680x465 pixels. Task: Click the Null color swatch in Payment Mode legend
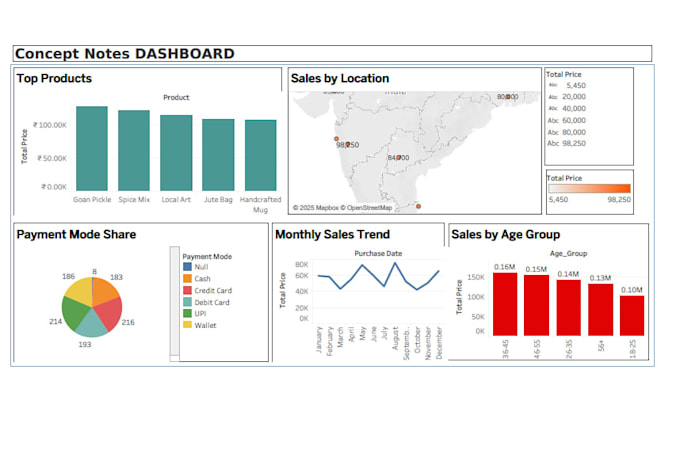point(187,267)
